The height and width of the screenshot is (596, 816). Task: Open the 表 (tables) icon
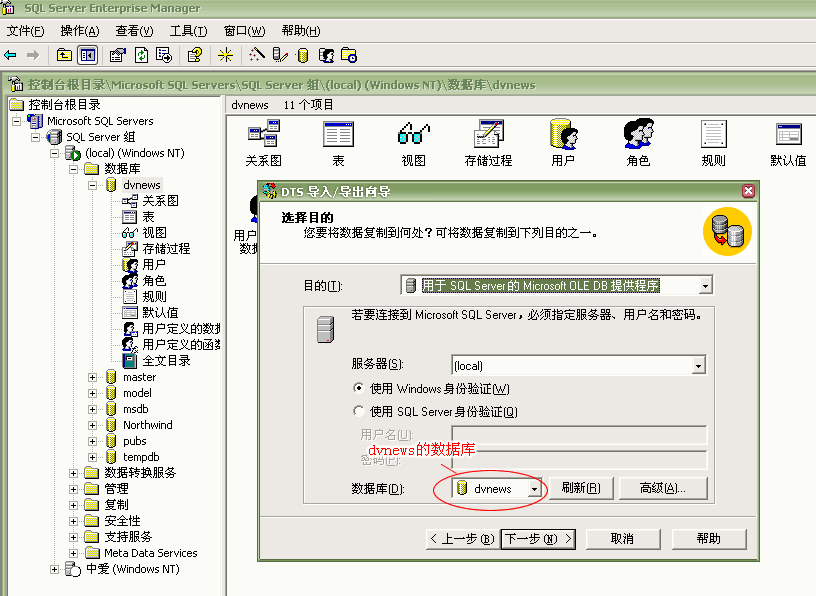pyautogui.click(x=337, y=137)
